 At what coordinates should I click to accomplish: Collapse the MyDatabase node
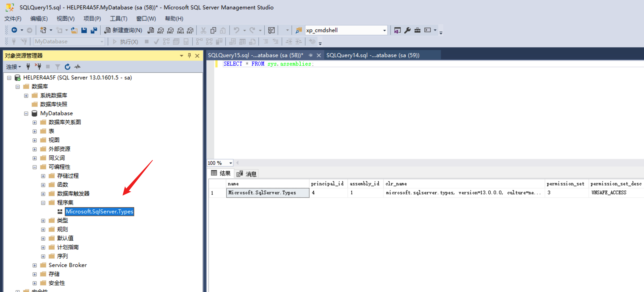[26, 114]
